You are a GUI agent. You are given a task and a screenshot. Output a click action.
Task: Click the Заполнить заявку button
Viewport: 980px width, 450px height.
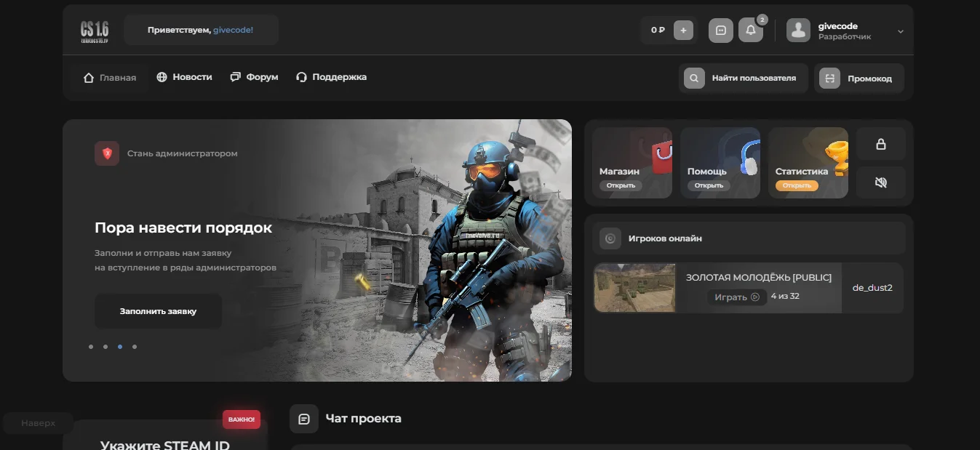point(158,311)
